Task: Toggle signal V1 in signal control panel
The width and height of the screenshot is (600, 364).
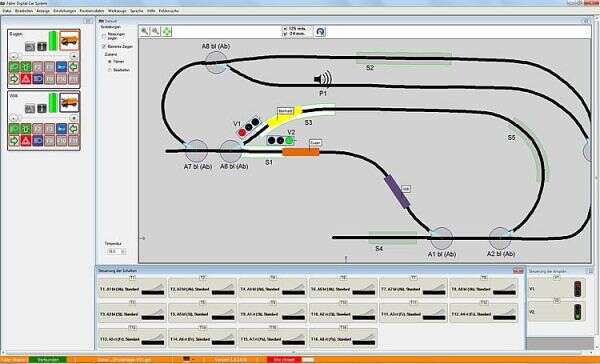Action: click(557, 289)
